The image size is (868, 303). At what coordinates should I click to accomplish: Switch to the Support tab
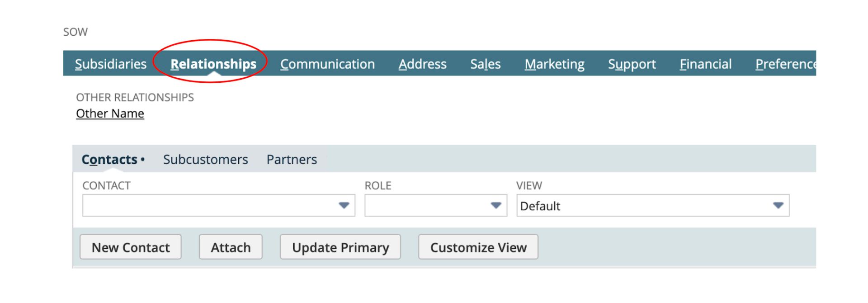(x=632, y=64)
